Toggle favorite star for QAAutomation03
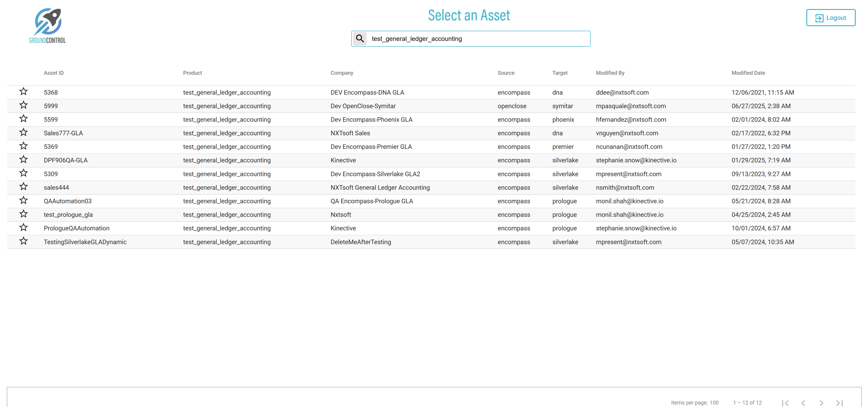 click(23, 200)
